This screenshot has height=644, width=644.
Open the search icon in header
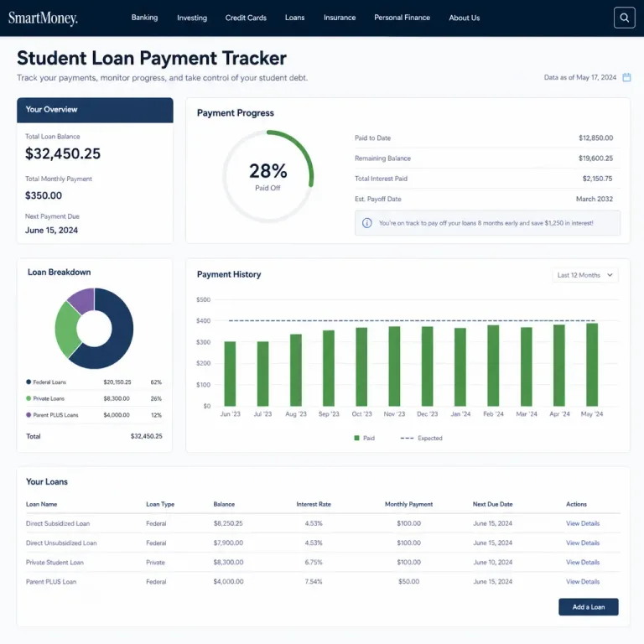tap(624, 18)
